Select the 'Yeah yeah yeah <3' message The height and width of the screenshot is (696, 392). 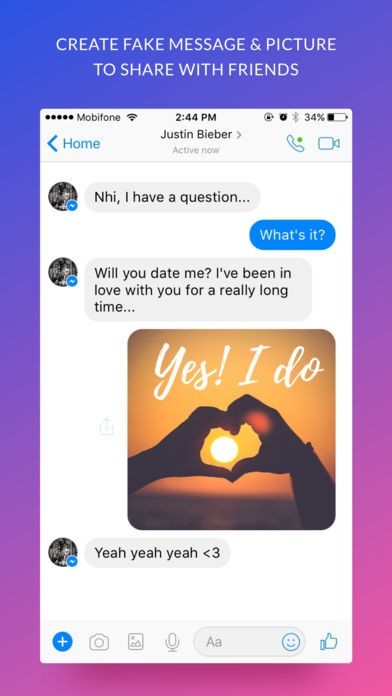click(x=157, y=553)
